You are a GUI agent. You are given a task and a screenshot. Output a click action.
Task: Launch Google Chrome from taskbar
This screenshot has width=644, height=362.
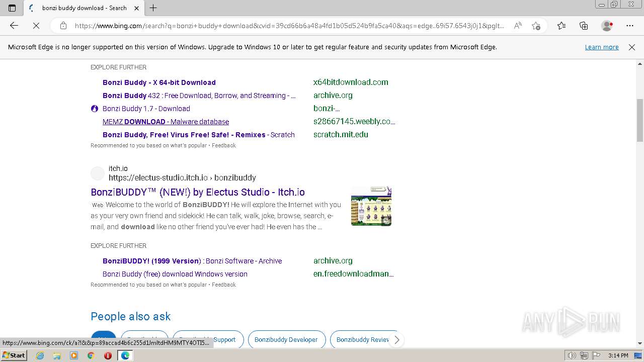coord(91,355)
